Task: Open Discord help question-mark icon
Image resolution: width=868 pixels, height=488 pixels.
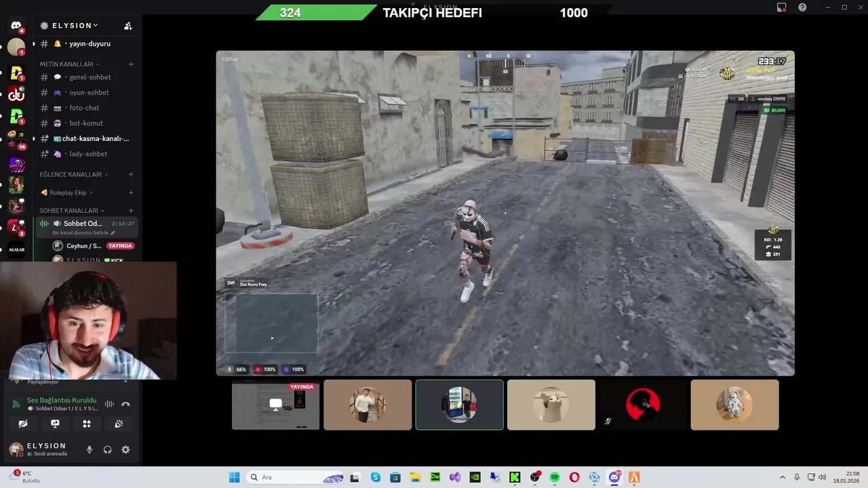Action: click(x=802, y=7)
